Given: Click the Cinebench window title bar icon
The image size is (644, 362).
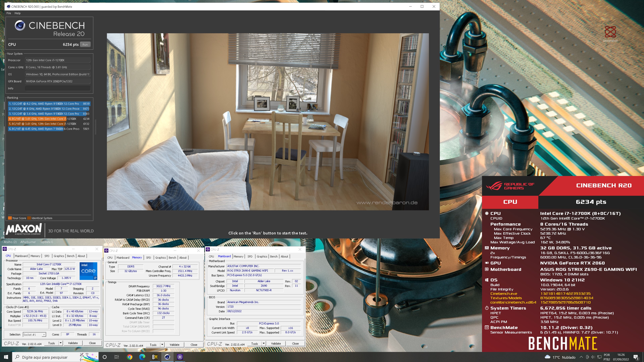Looking at the screenshot, I should pyautogui.click(x=9, y=7).
